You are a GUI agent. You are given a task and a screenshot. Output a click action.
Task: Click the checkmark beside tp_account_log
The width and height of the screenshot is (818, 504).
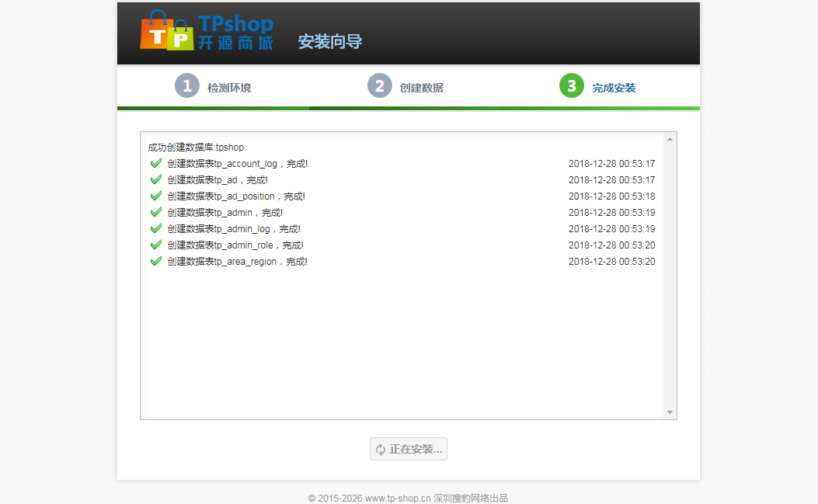(x=155, y=163)
